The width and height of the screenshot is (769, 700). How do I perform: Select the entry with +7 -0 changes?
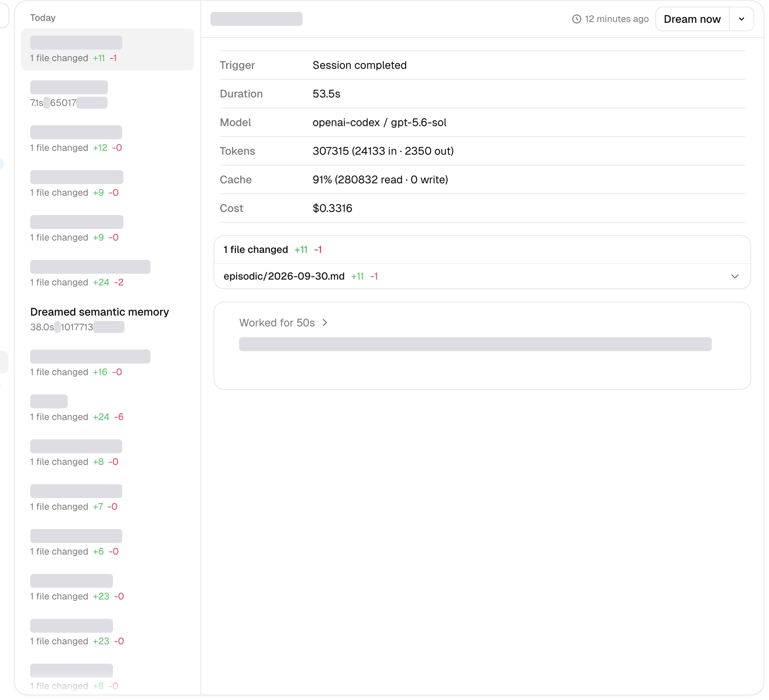click(108, 498)
